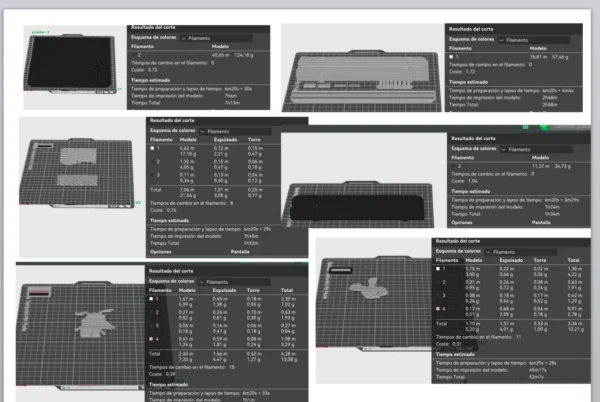Click "Resultado del corte" header above 57,46 g
Screen dimensions: 600x402
(x=471, y=29)
